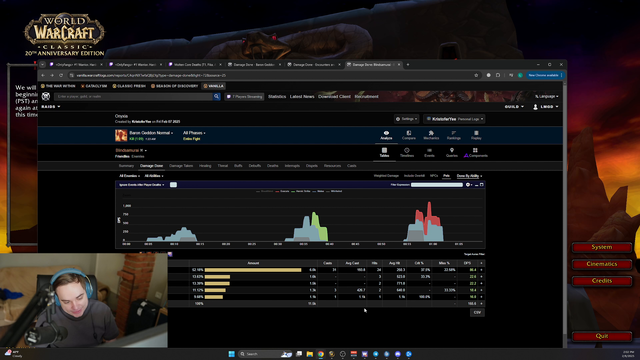Open Chrome from the taskbar
Viewport: 640px width, 360px height.
(x=321, y=354)
